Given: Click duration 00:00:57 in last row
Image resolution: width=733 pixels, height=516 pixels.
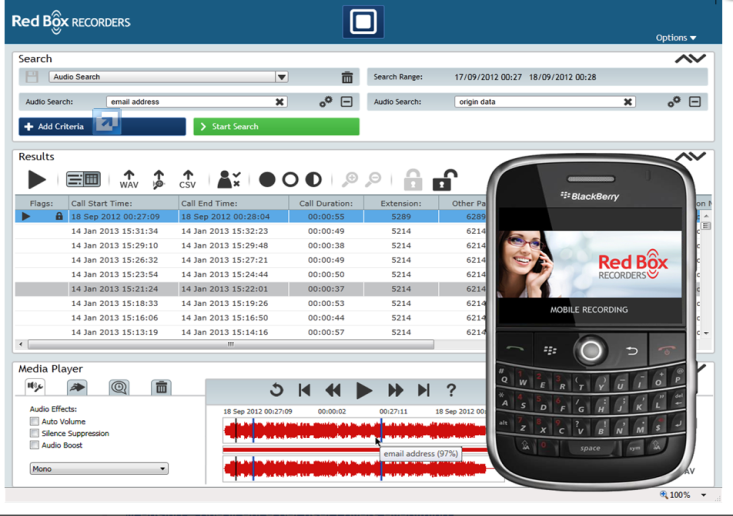Looking at the screenshot, I should click(x=326, y=332).
